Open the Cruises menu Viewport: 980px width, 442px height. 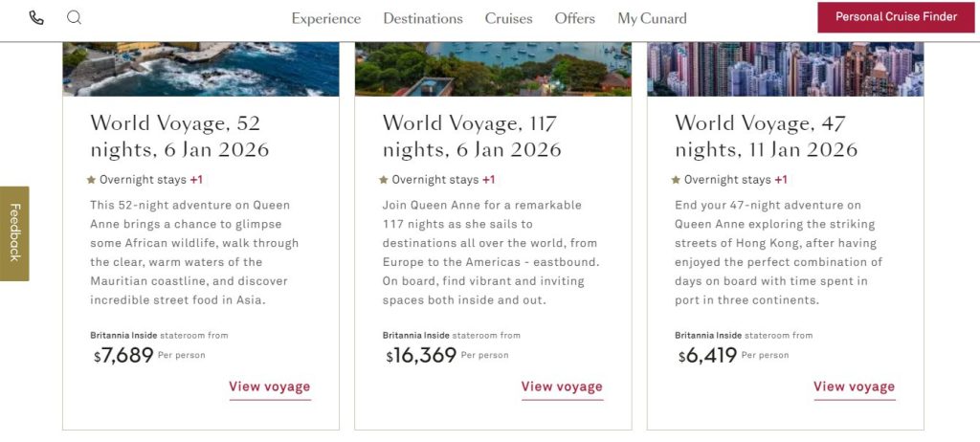508,19
